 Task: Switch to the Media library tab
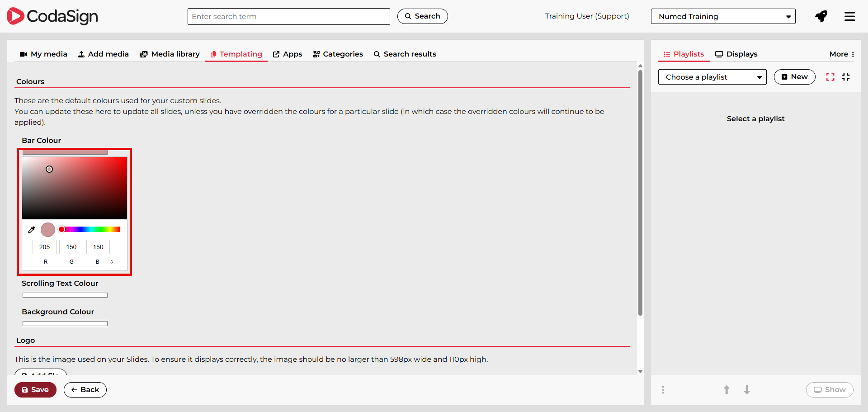170,54
